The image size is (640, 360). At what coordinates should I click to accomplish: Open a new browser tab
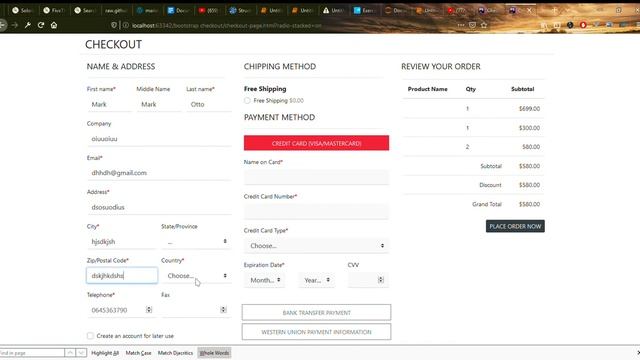tap(554, 10)
